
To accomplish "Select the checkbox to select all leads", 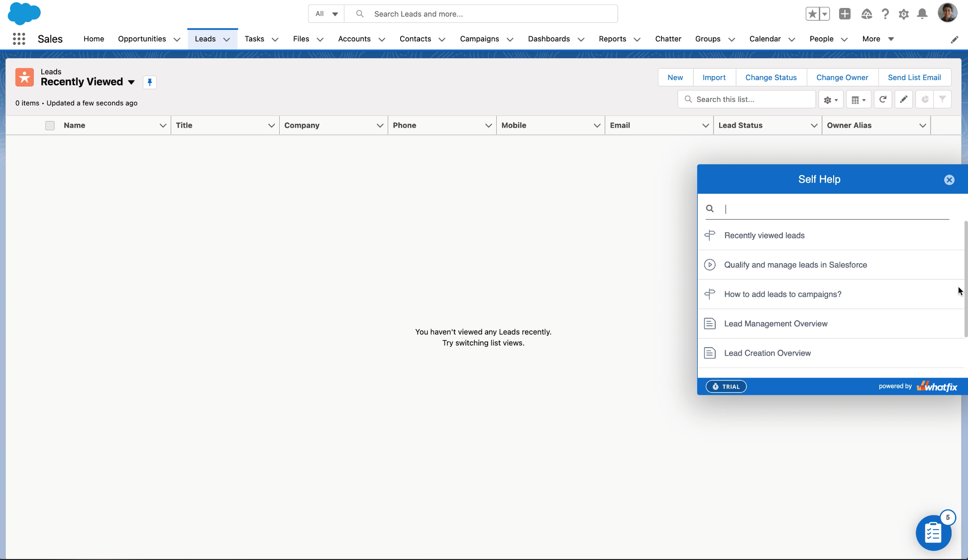I will click(x=50, y=125).
